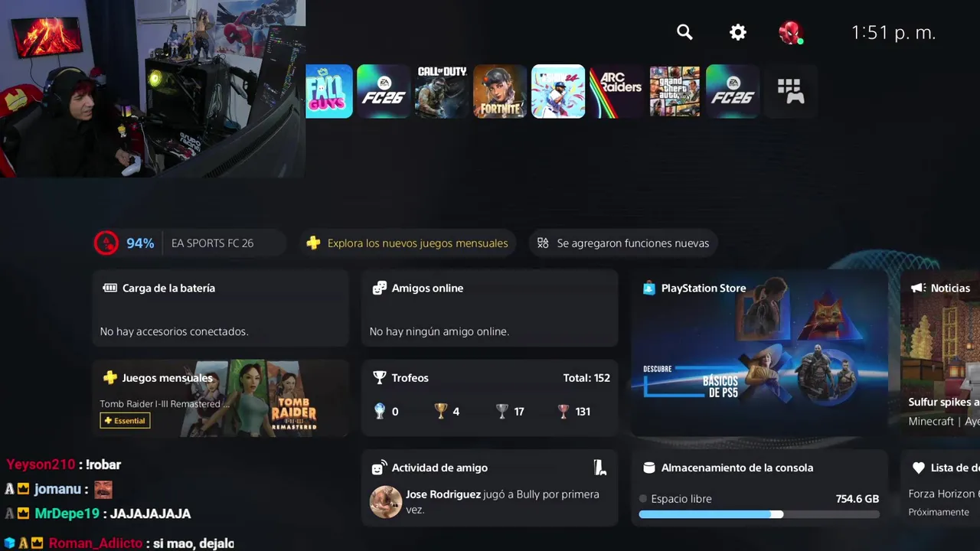
Task: Click the 1:51 p. m. clock
Action: (x=893, y=33)
